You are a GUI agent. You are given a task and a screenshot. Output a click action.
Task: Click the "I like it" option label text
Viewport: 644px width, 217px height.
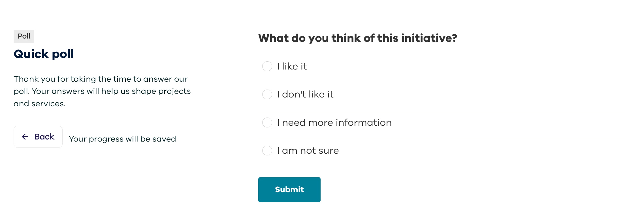tap(292, 66)
